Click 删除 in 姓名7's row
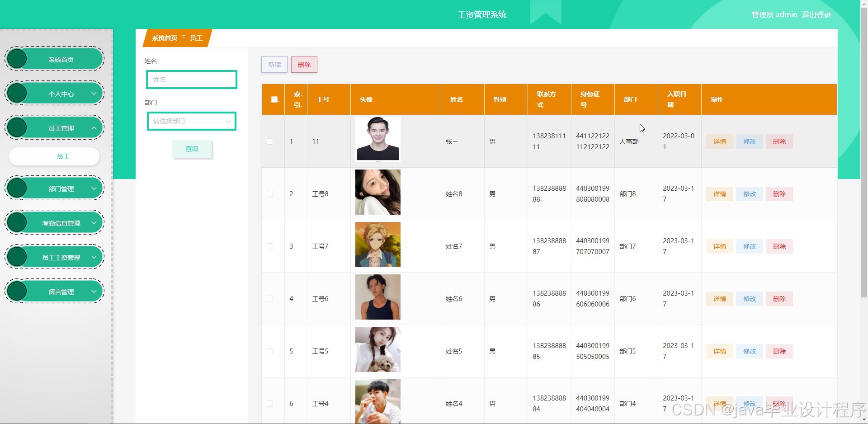The height and width of the screenshot is (424, 868). (x=779, y=246)
